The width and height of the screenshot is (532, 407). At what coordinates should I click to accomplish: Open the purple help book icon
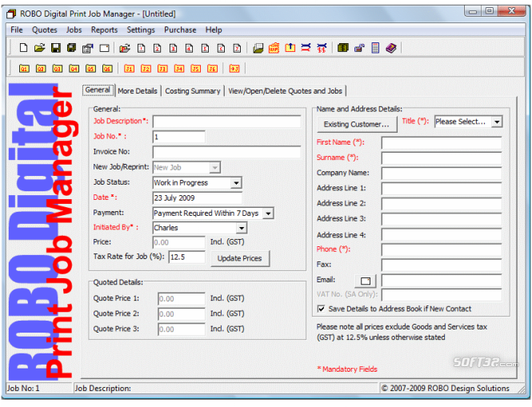pos(391,48)
